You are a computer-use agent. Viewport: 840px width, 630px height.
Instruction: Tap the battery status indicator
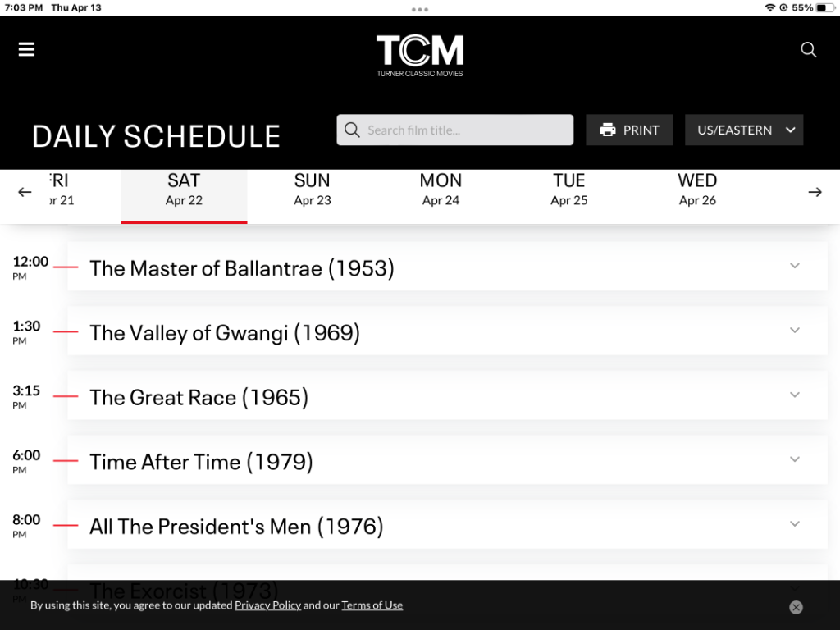click(x=824, y=7)
